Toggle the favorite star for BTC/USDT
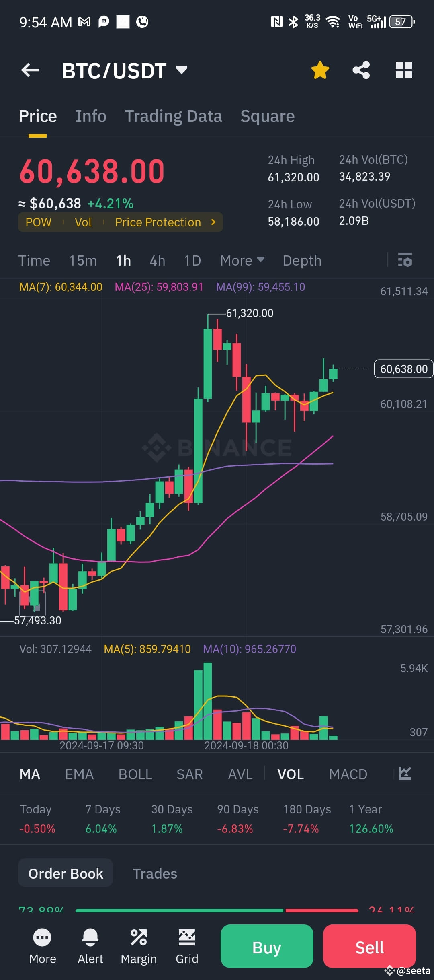Viewport: 434px width, 980px height. [320, 70]
